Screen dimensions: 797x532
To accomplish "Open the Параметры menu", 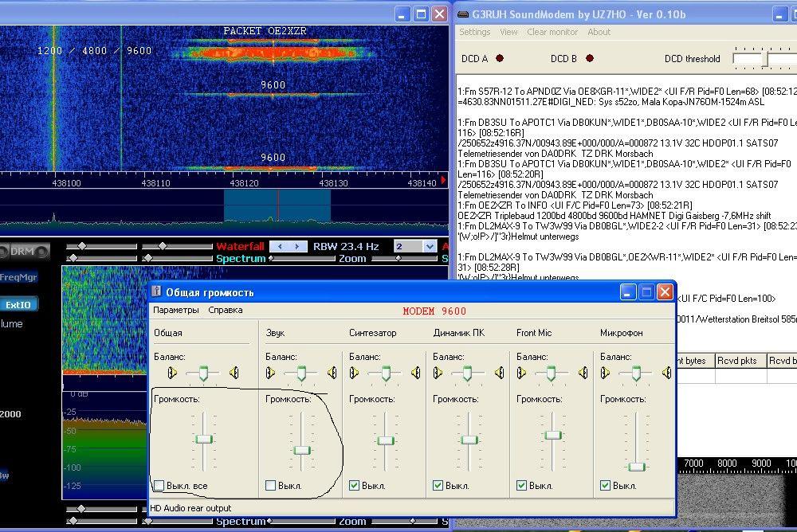I will (175, 310).
